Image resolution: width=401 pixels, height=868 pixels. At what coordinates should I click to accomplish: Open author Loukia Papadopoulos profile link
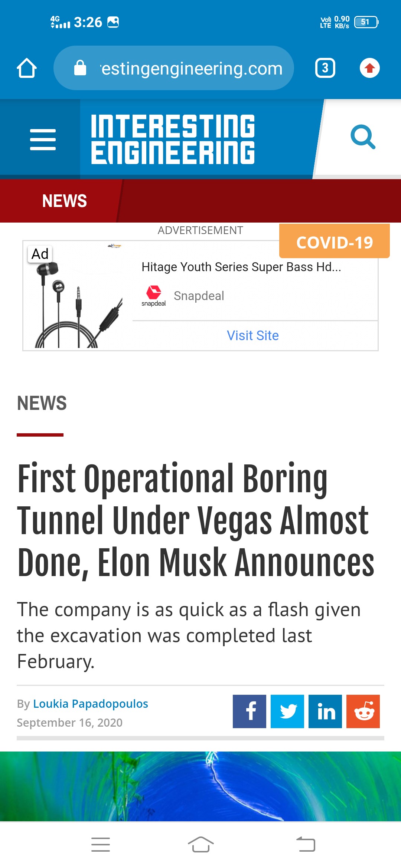(x=91, y=704)
